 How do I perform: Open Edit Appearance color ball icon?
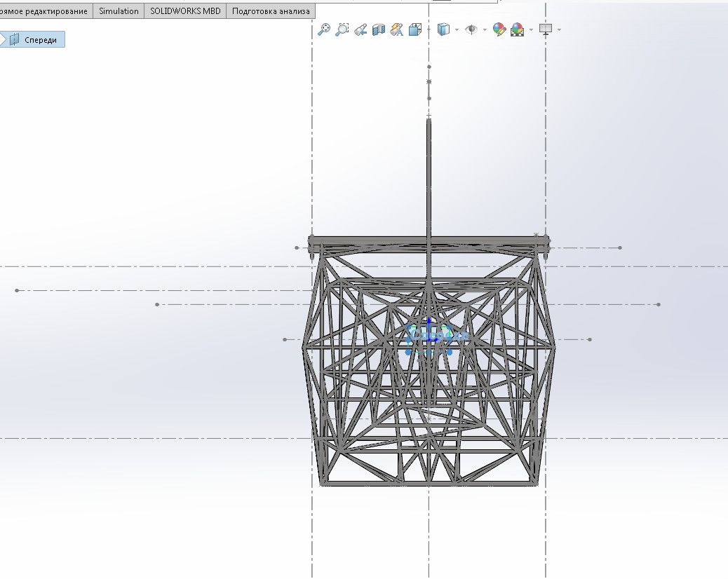(499, 29)
